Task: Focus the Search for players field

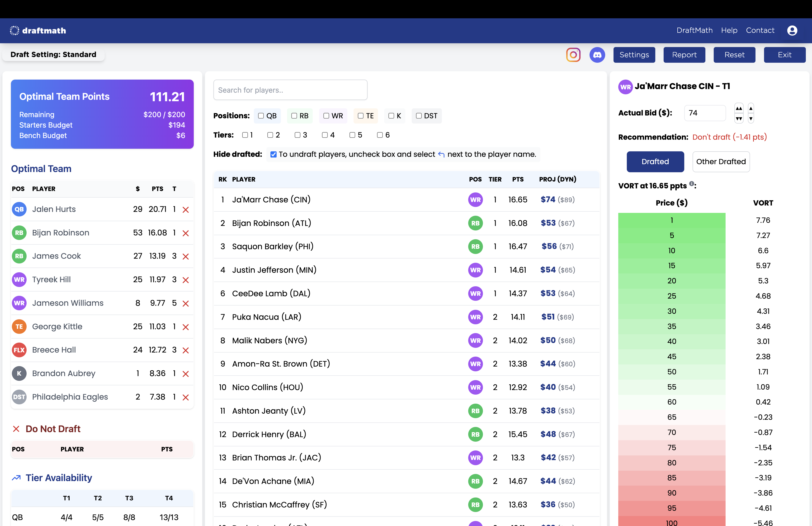Action: tap(290, 90)
